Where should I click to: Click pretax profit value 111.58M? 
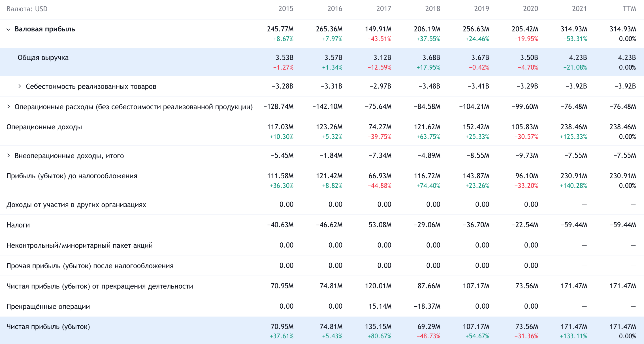tap(280, 176)
